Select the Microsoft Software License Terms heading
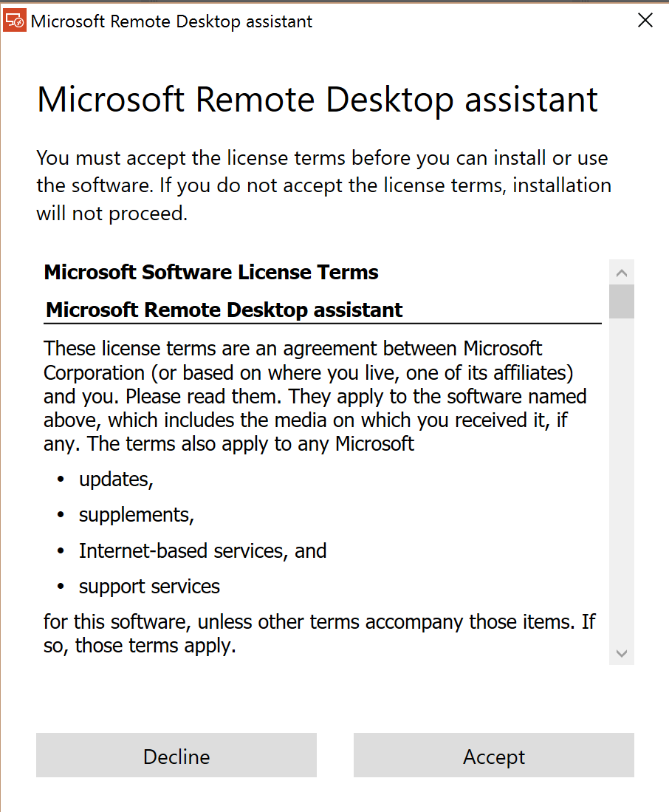Image resolution: width=669 pixels, height=812 pixels. [211, 272]
